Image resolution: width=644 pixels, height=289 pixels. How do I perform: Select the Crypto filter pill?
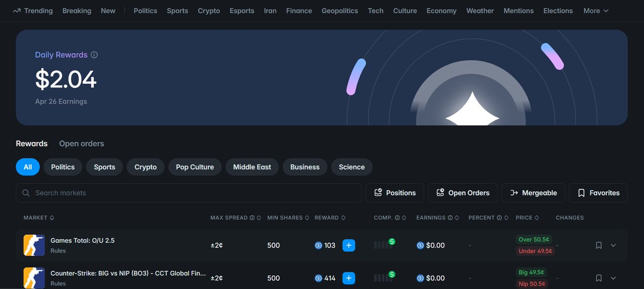click(x=145, y=167)
